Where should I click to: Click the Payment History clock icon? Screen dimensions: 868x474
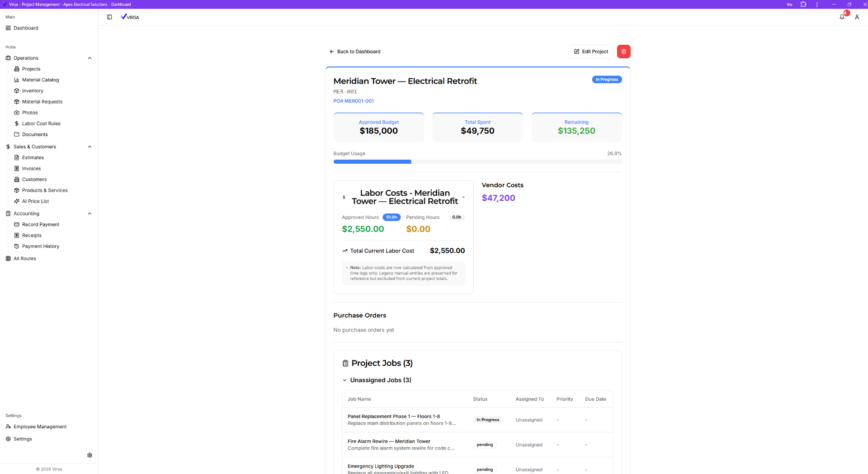[17, 246]
